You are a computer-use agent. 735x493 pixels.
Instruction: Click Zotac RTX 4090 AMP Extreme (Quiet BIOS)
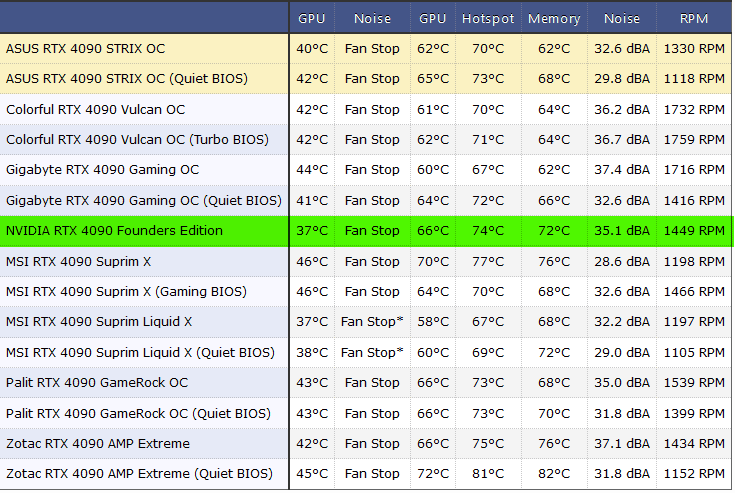pos(139,474)
